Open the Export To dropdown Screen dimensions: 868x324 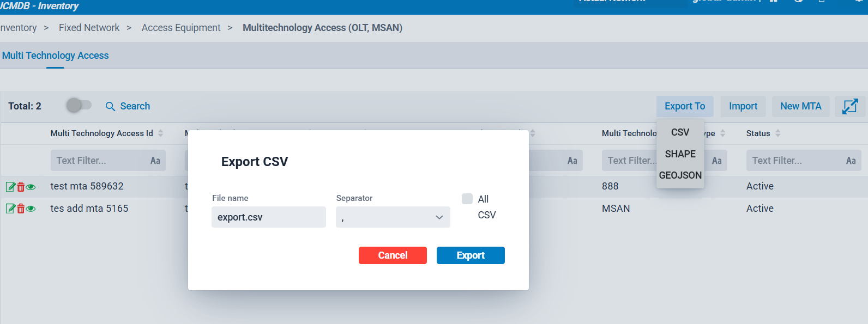[684, 106]
